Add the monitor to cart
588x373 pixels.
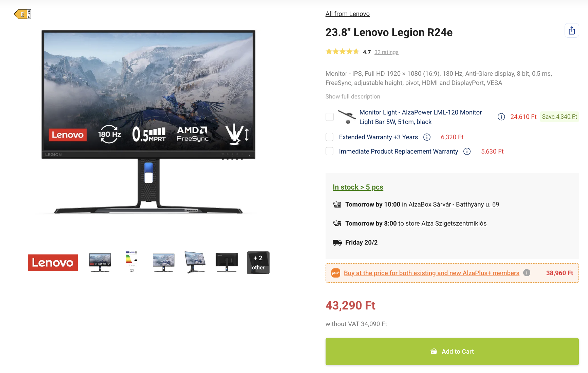click(452, 352)
